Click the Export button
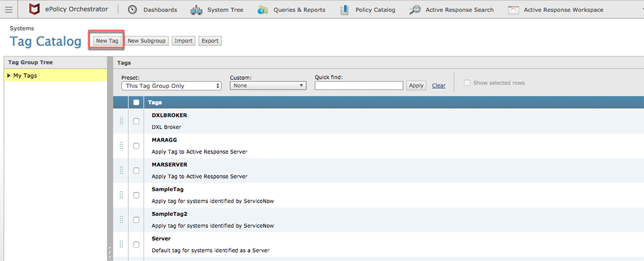Viewport: 644px width, 261px height. coord(210,41)
